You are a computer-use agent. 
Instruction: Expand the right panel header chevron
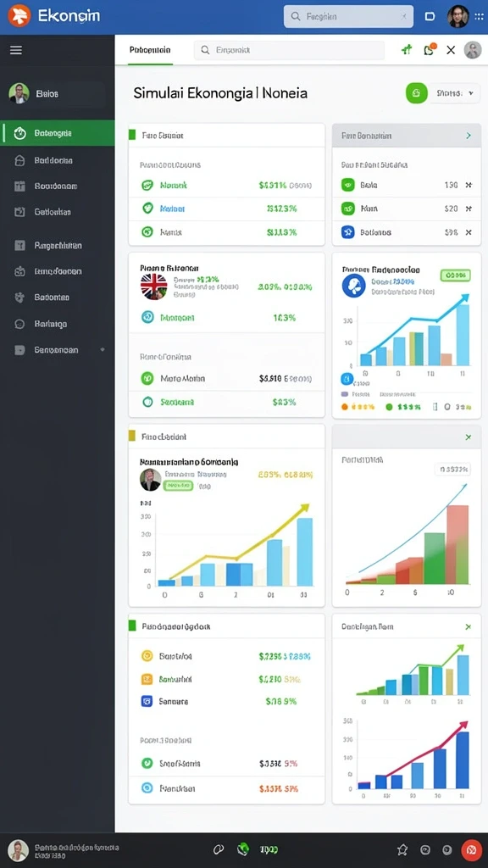469,136
